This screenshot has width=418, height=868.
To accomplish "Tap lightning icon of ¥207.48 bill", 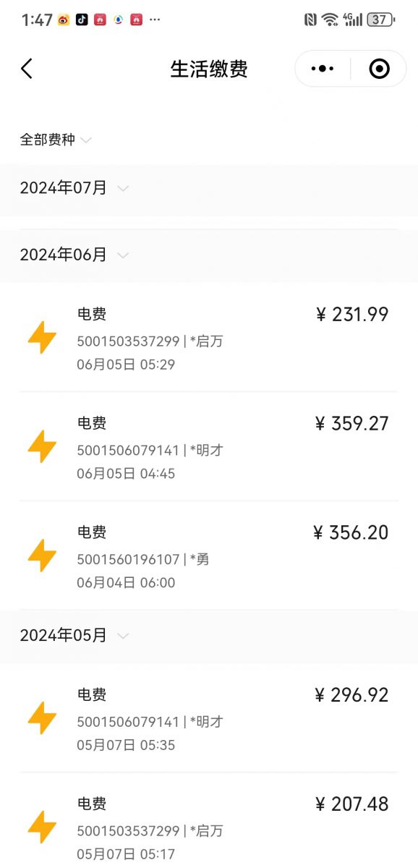I will point(42,827).
